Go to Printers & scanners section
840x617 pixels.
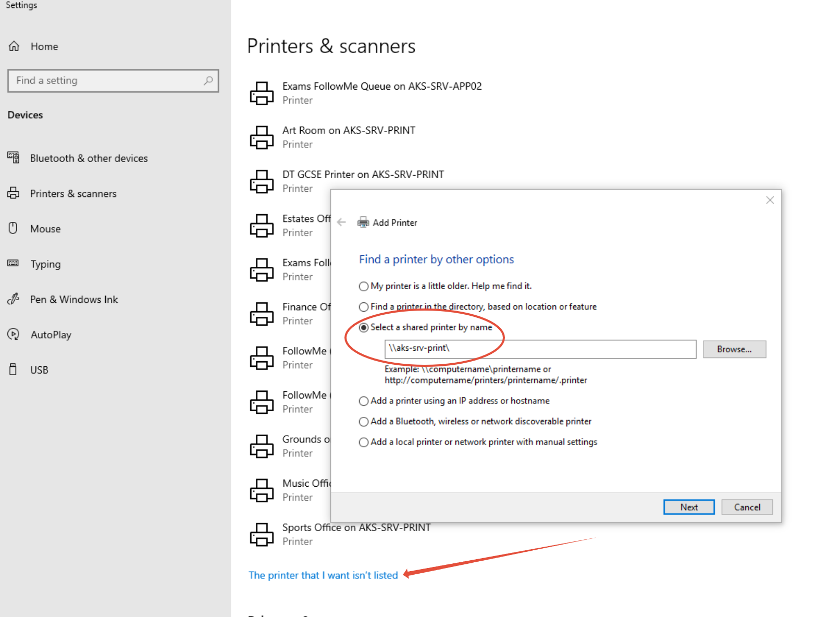73,193
